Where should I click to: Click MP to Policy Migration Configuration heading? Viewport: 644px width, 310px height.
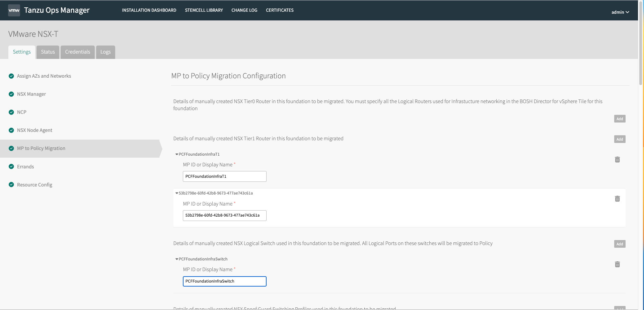click(228, 76)
